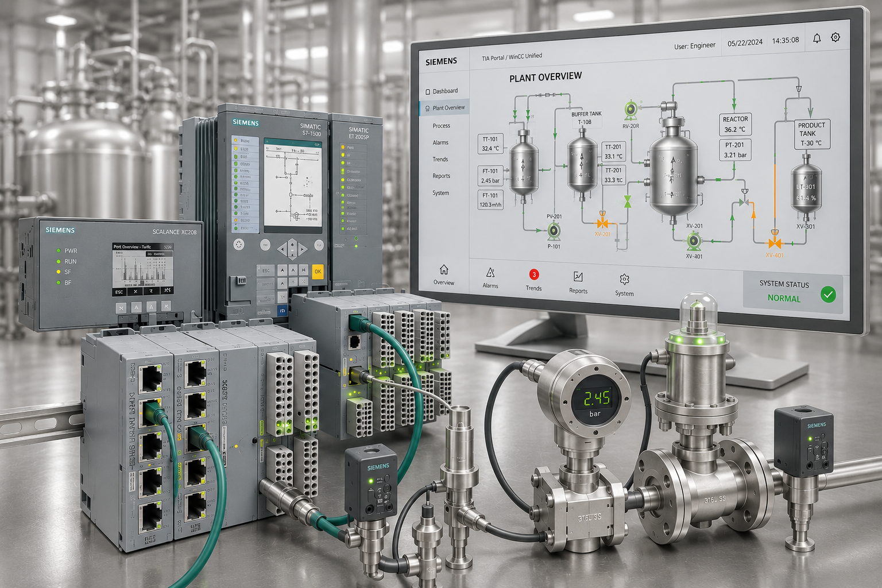The width and height of the screenshot is (882, 588).
Task: Click the PLANT OVERVIEW heading
Action: 546,77
